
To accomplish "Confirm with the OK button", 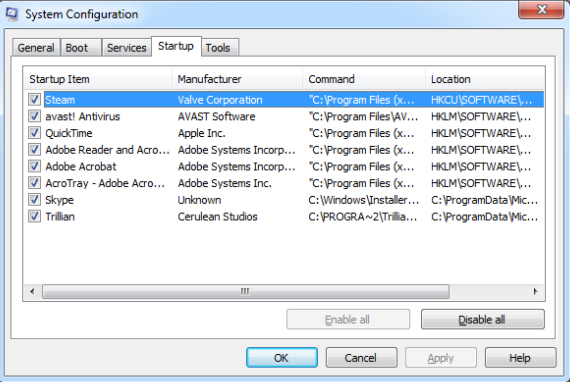I will (x=282, y=358).
